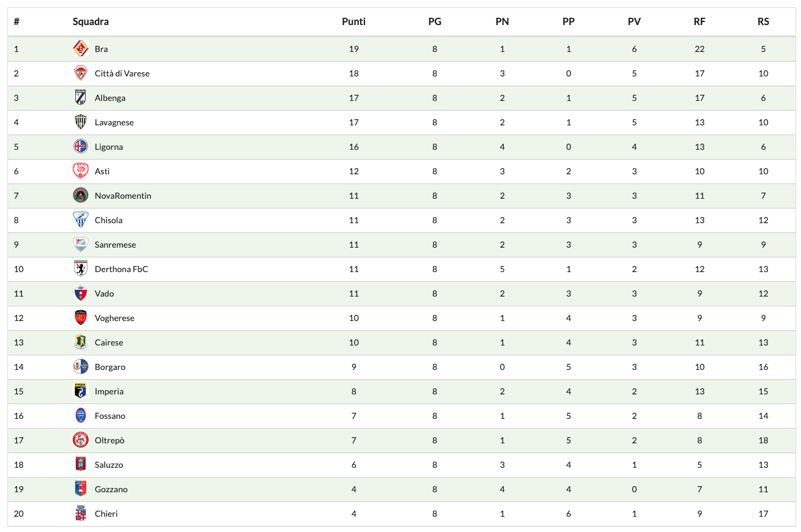The width and height of the screenshot is (801, 532).
Task: Click the Squadra column header
Action: pos(90,21)
